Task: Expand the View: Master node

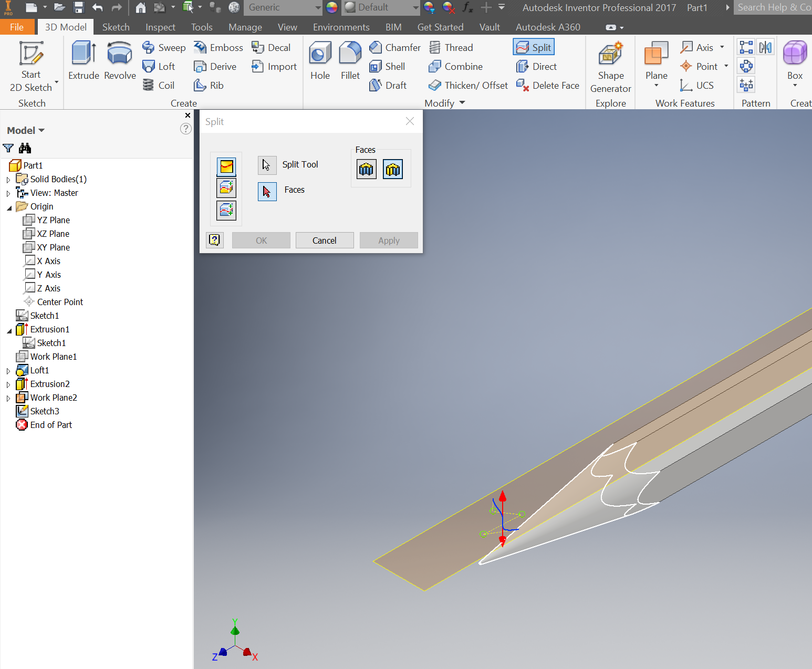Action: 8,193
